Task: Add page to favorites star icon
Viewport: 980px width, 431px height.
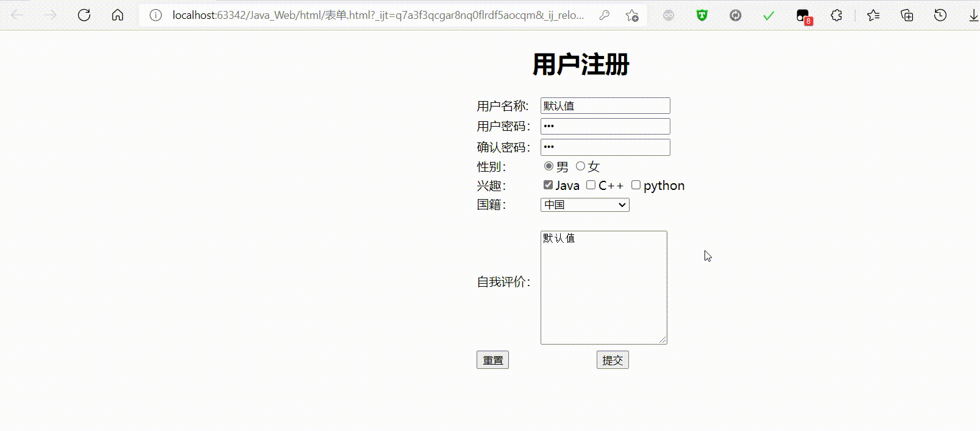Action: click(632, 15)
